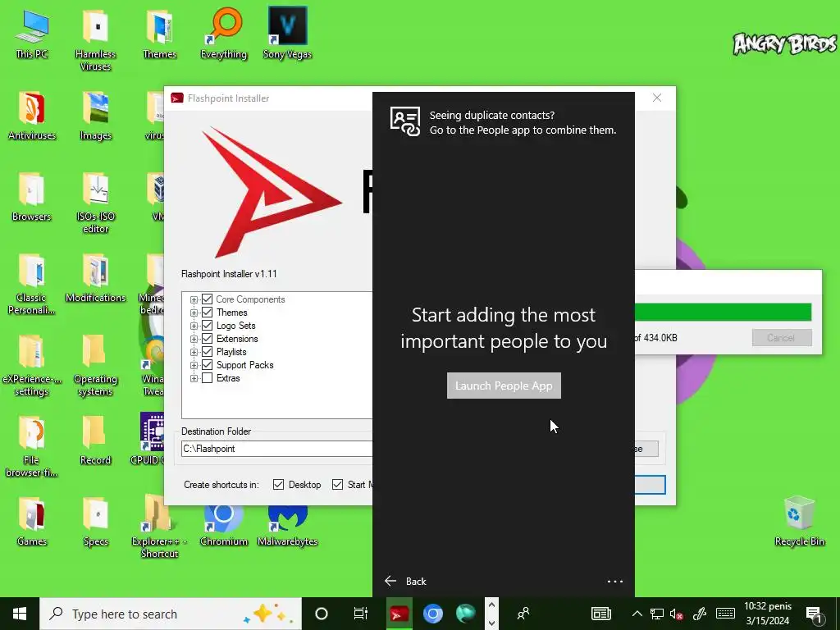Uncheck the Logo Sets checkbox
Viewport: 840px width, 630px height.
208,325
